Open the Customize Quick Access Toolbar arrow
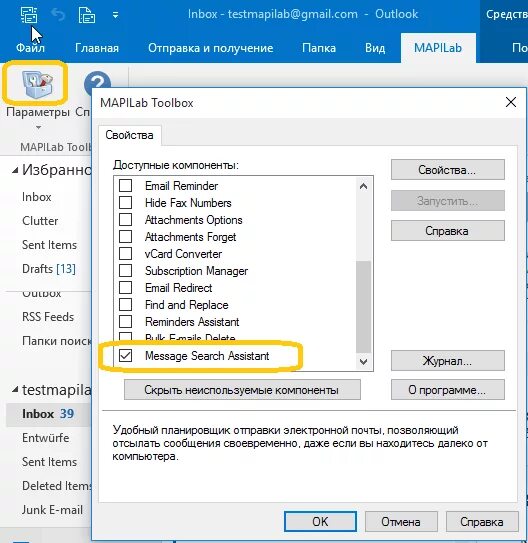 [116, 15]
